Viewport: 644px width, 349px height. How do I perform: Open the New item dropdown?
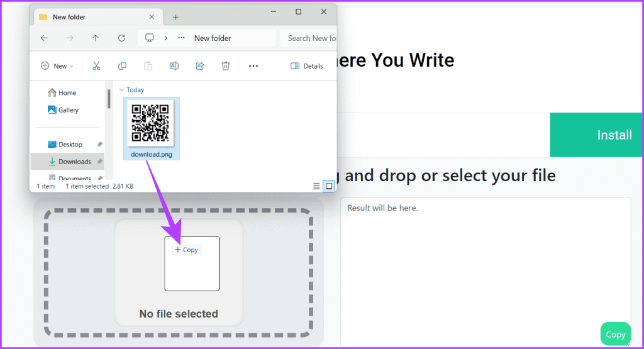point(57,66)
